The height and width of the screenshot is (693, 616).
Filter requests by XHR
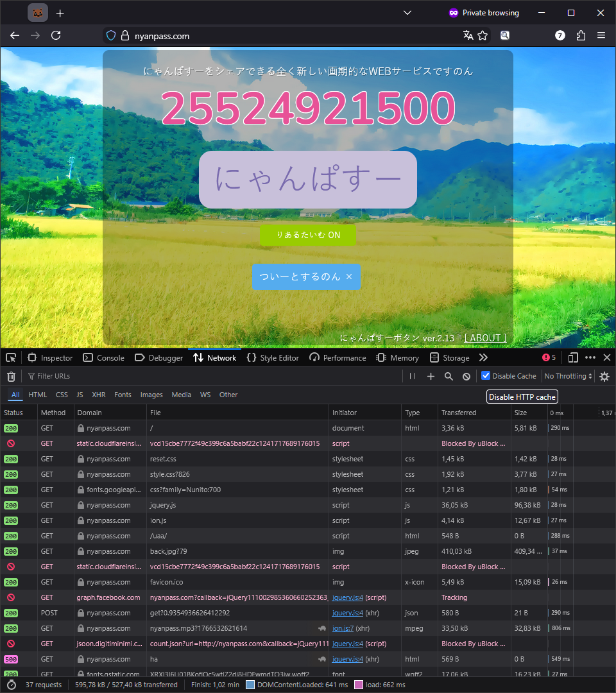tap(99, 395)
